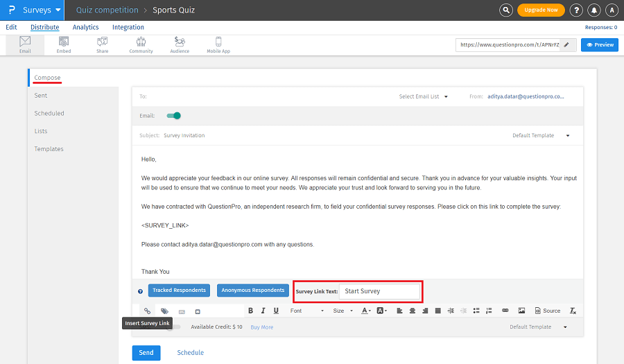The image size is (624, 364).
Task: Insert a hyperlink with link icon
Action: pyautogui.click(x=505, y=311)
